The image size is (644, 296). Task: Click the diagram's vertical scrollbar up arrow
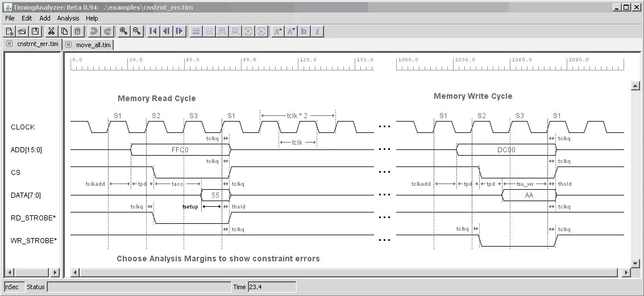tap(635, 86)
